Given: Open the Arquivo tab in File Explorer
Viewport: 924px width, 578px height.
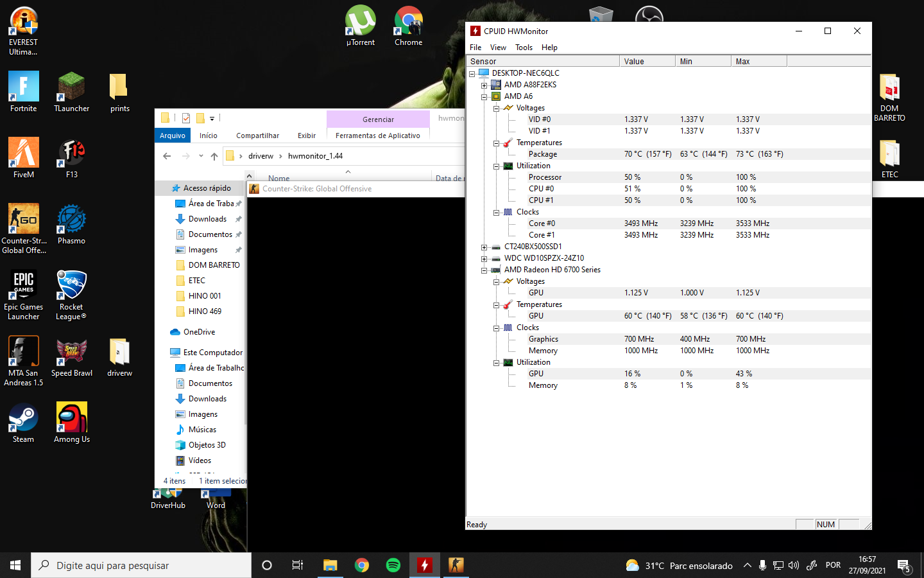Looking at the screenshot, I should pos(173,136).
